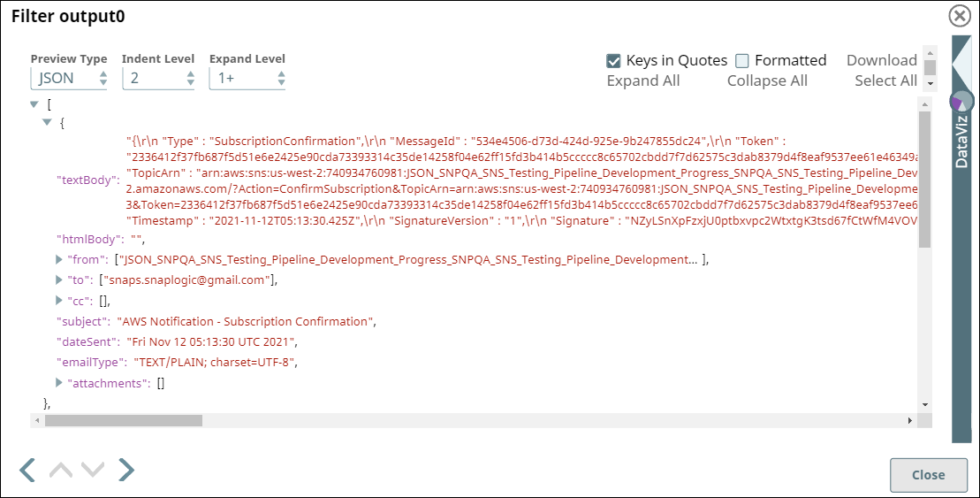Viewport: 980px width, 498px height.
Task: Click the options bar scroll-up arrow
Action: click(930, 52)
